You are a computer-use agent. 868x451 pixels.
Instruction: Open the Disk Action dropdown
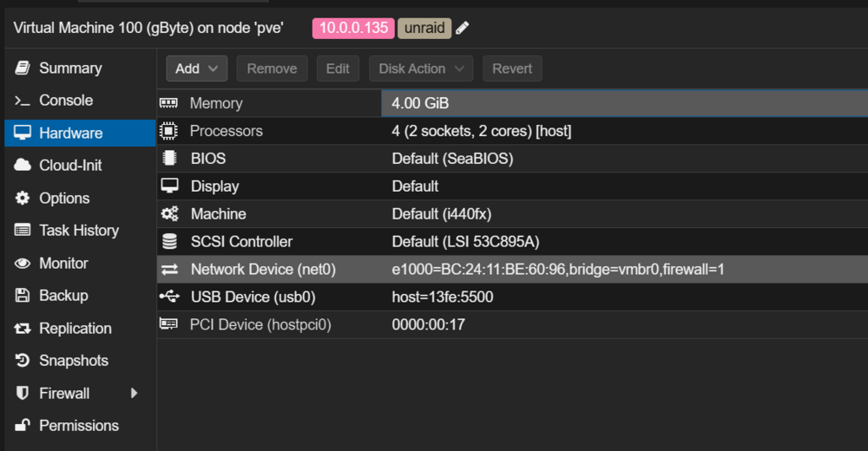coord(421,69)
